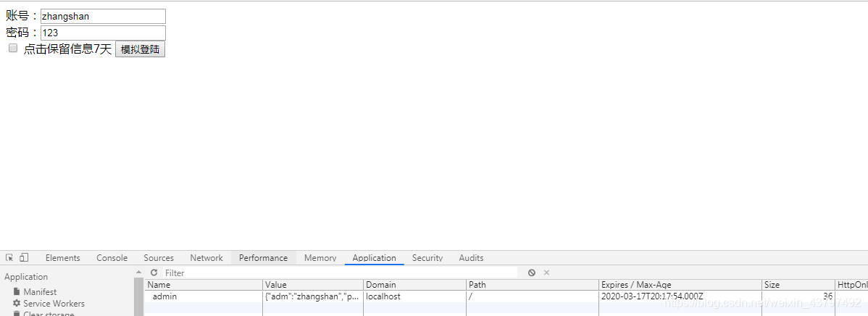Switch to the Audits tab
Screen dimensions: 868x316
471,258
